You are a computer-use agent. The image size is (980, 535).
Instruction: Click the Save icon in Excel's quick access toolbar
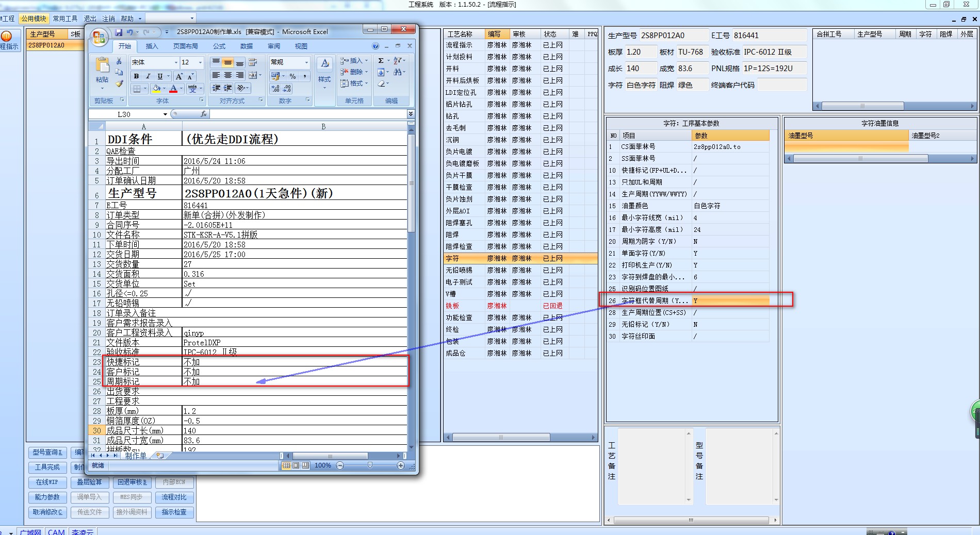point(119,32)
